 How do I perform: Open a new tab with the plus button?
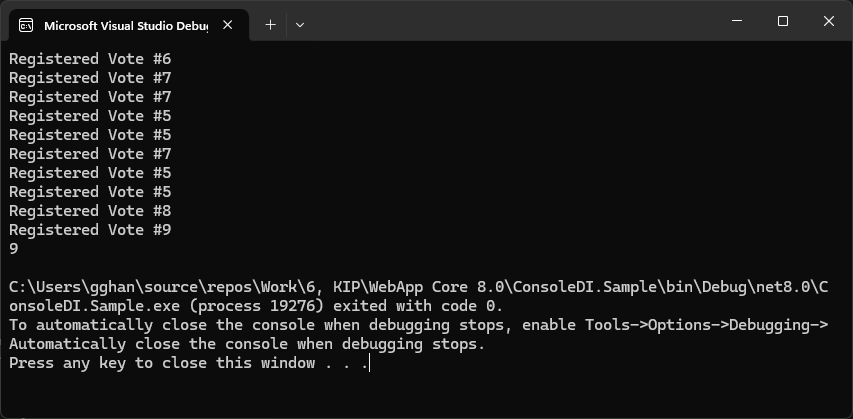click(x=269, y=24)
